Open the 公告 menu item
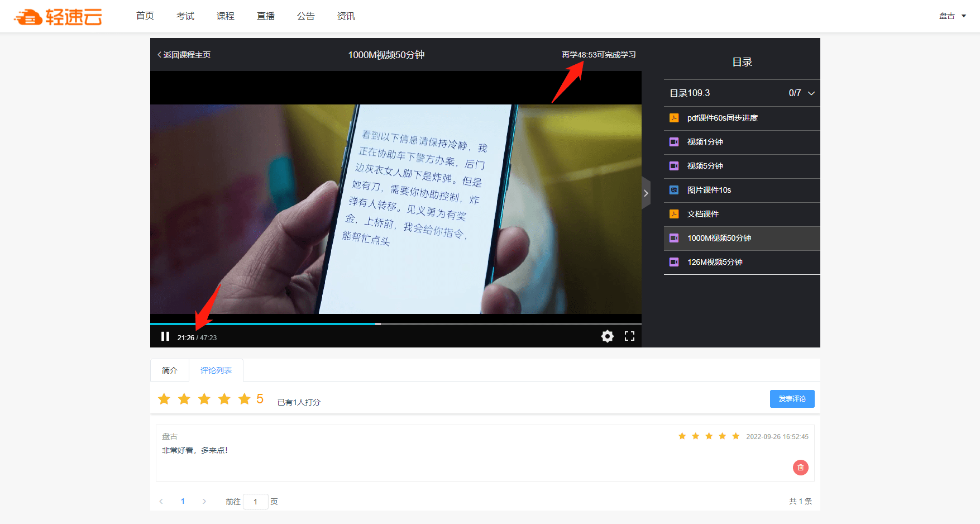The image size is (980, 524). pos(306,16)
